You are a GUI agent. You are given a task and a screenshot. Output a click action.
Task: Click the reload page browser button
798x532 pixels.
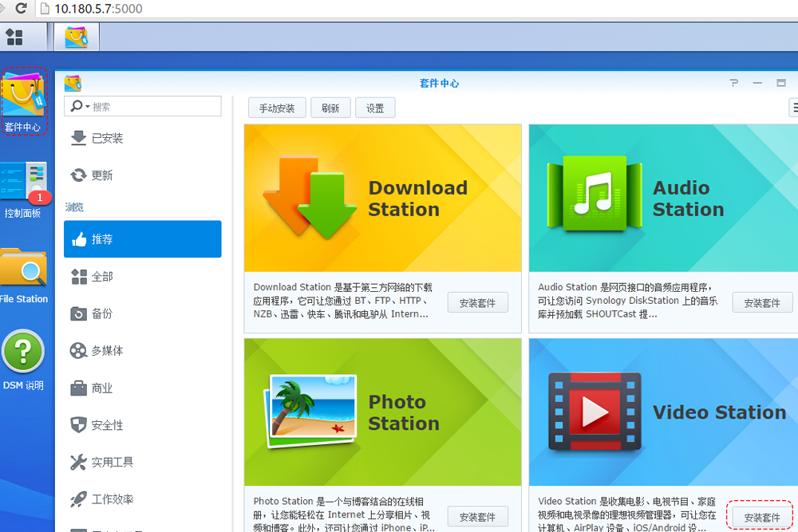pos(21,9)
